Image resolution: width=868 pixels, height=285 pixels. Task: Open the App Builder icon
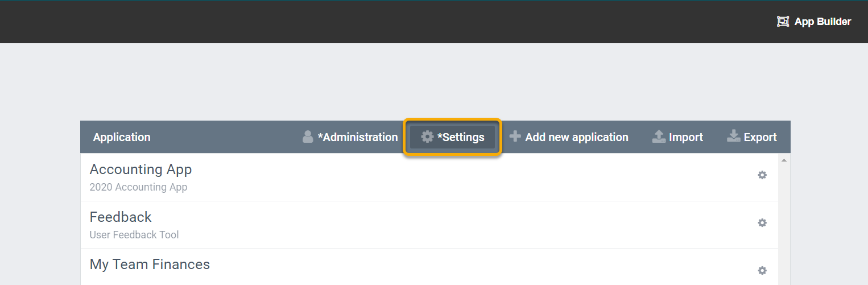pos(783,22)
